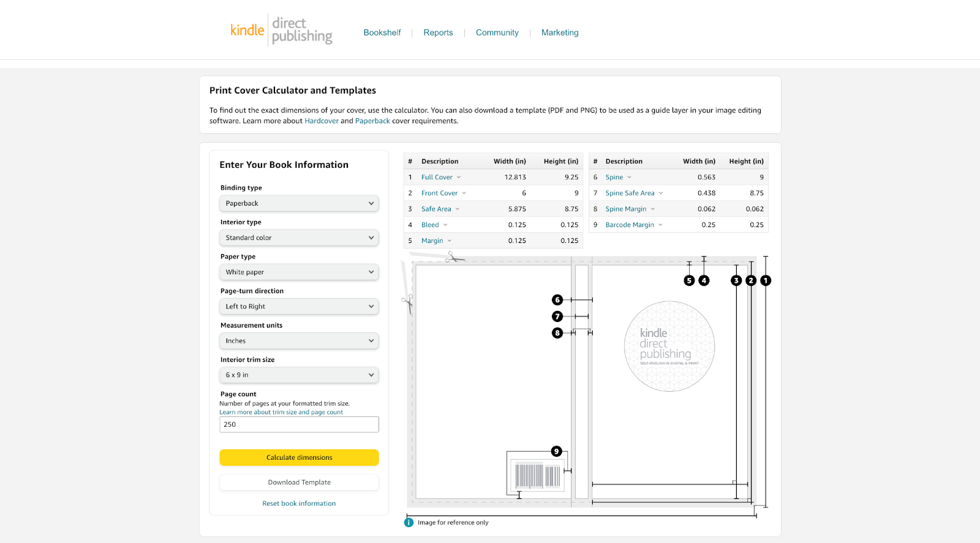Click the circular Kindle Direct Publishing emblem on the cover preview
The height and width of the screenshot is (543, 980).
pyautogui.click(x=669, y=346)
